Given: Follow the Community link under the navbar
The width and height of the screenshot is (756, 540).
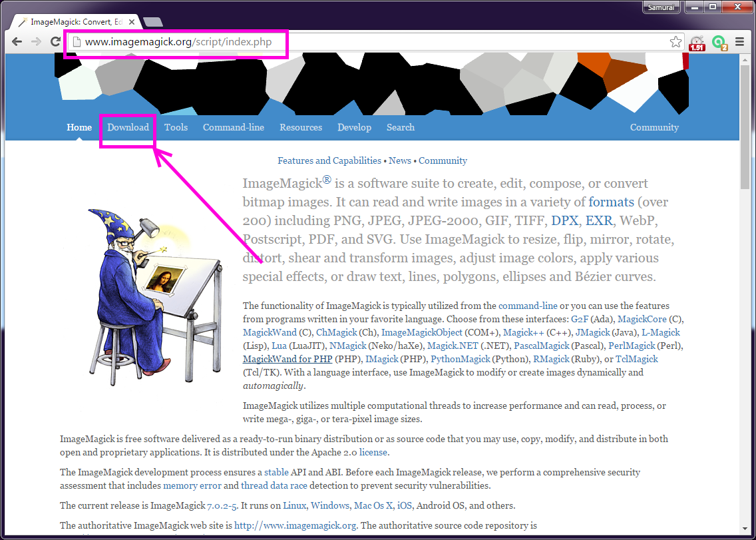Looking at the screenshot, I should [443, 160].
